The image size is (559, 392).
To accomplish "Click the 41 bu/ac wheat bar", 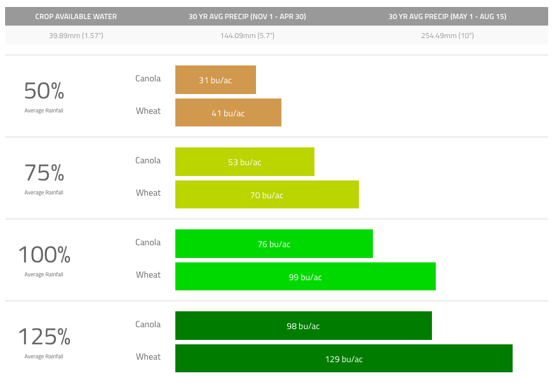I will (x=228, y=113).
